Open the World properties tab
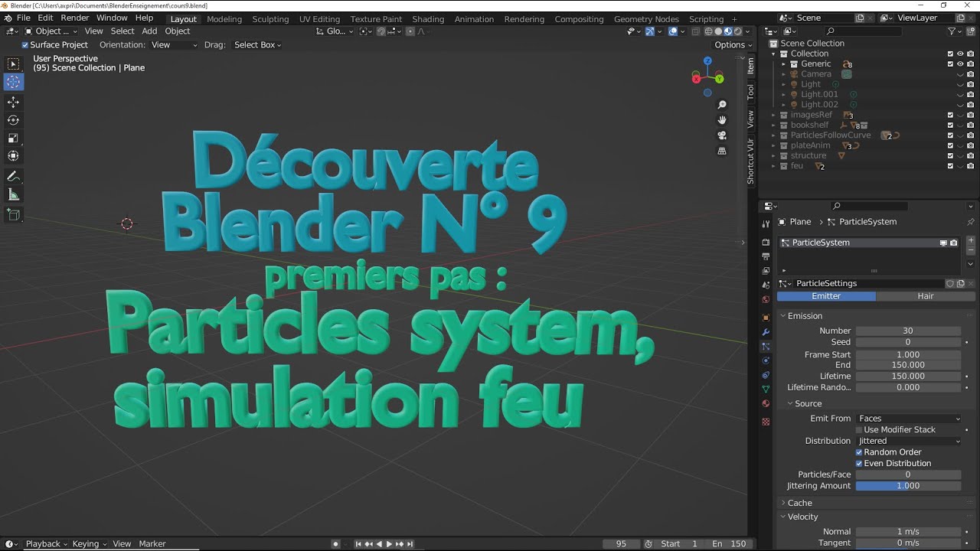Image resolution: width=980 pixels, height=551 pixels. pos(766,299)
